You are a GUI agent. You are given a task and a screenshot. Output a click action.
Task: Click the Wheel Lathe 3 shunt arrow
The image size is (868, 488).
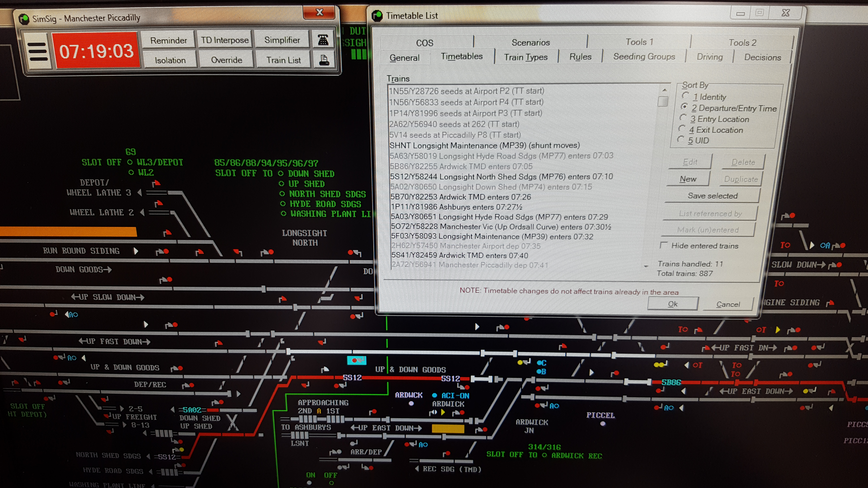tap(140, 193)
